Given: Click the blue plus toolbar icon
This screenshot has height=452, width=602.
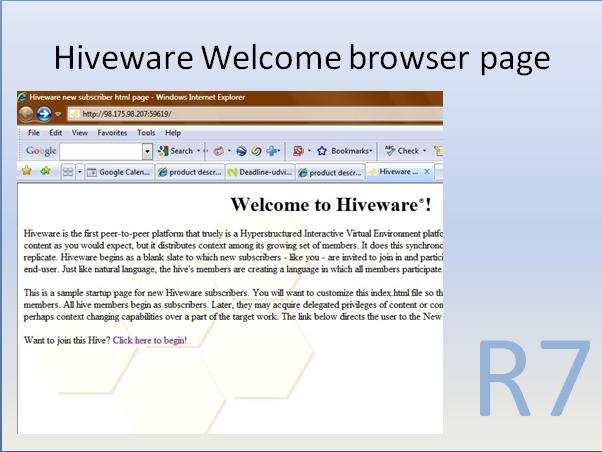Looking at the screenshot, I should [x=272, y=151].
